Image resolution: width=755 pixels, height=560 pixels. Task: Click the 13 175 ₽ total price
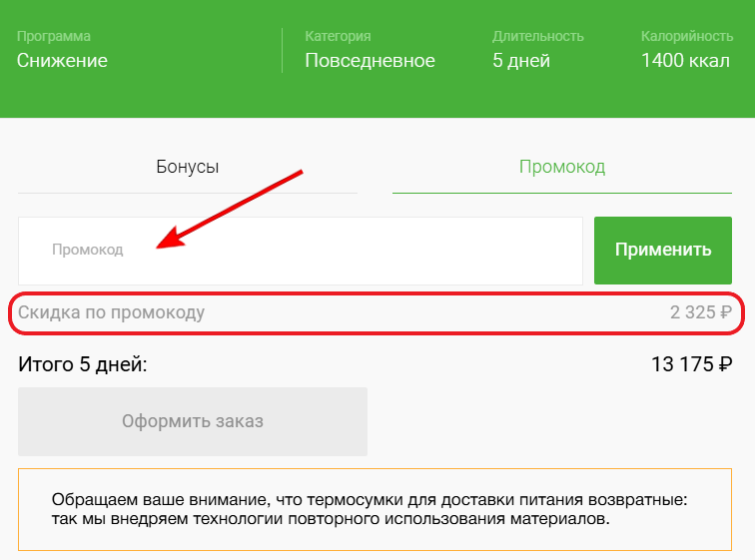click(692, 364)
